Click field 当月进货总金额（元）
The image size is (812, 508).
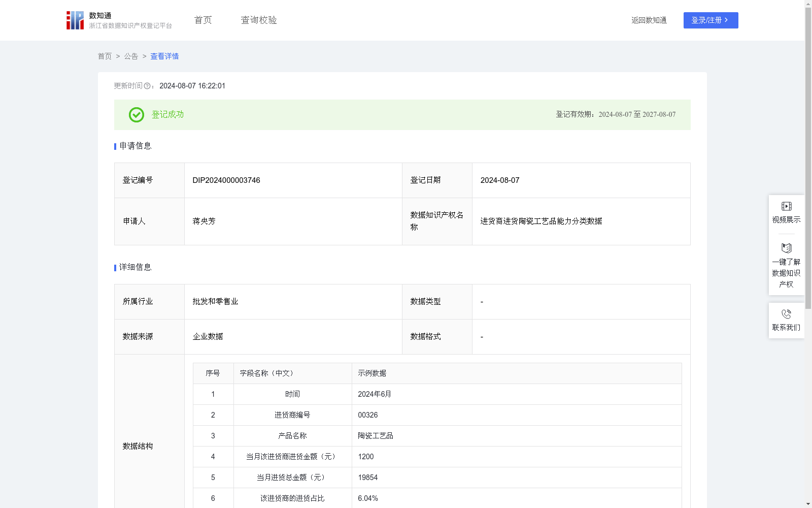tap(292, 478)
